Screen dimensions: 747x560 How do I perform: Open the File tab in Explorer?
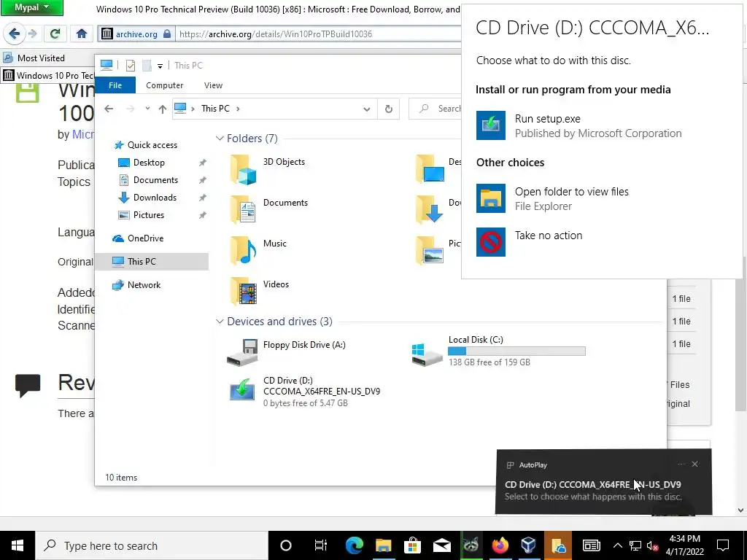point(115,85)
